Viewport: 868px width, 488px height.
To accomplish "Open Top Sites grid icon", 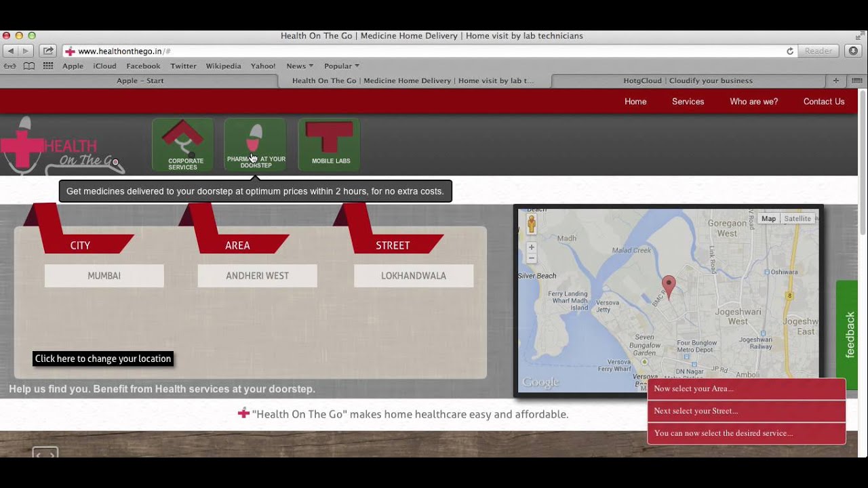I will tap(48, 66).
